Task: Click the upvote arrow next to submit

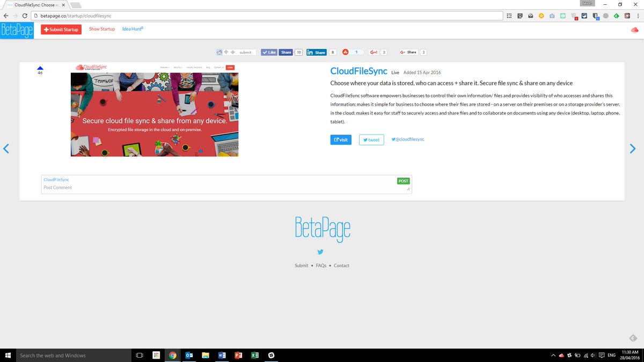Action: 225,52
